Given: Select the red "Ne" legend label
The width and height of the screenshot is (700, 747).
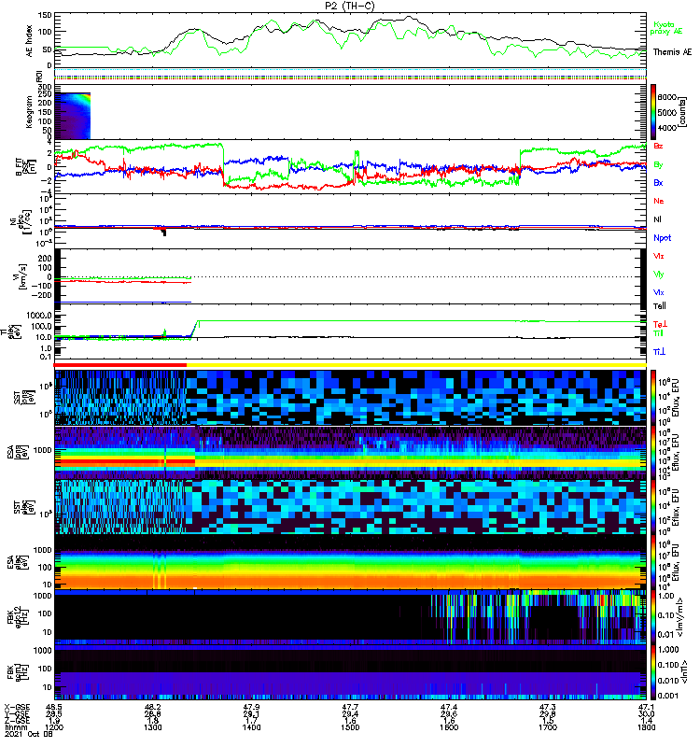Looking at the screenshot, I should click(659, 201).
